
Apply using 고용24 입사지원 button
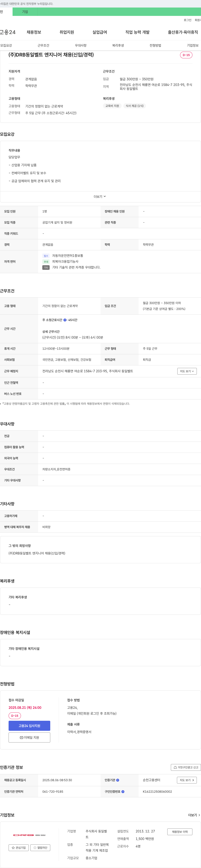pyautogui.click(x=29, y=726)
